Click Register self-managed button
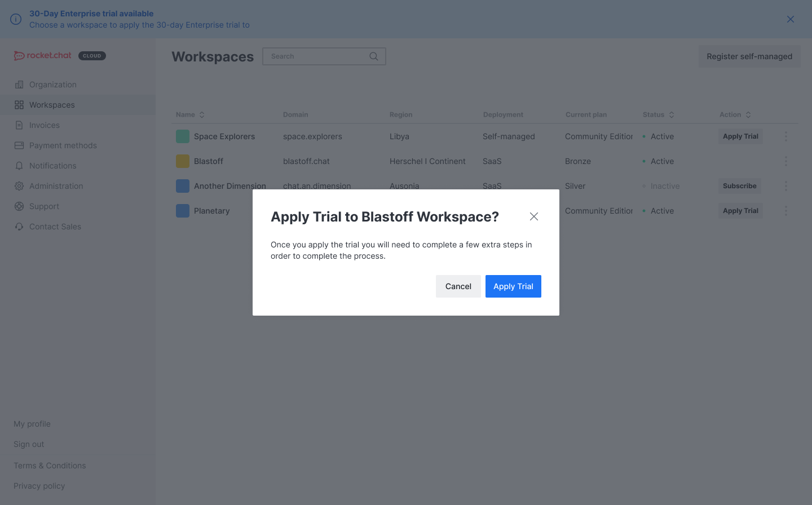The height and width of the screenshot is (505, 812). click(749, 56)
